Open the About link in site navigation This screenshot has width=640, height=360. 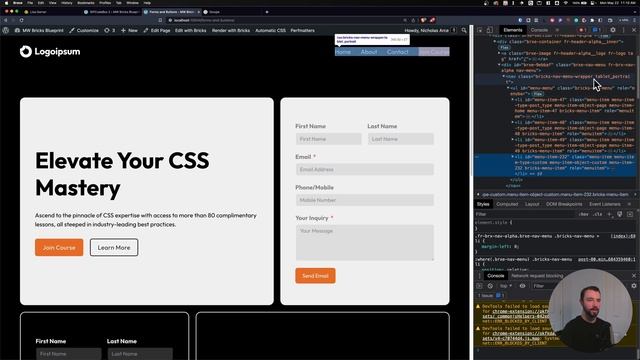[369, 52]
